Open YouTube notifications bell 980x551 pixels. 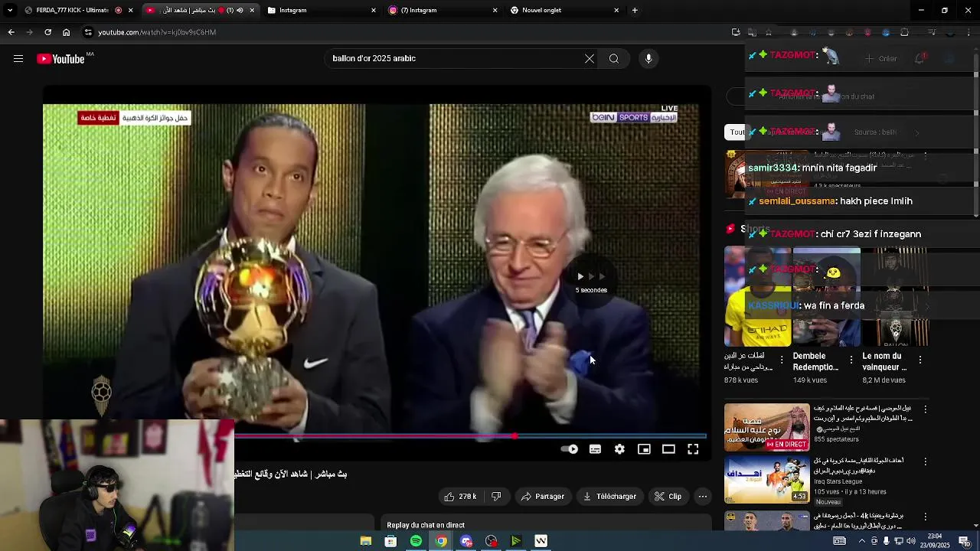[x=920, y=59]
